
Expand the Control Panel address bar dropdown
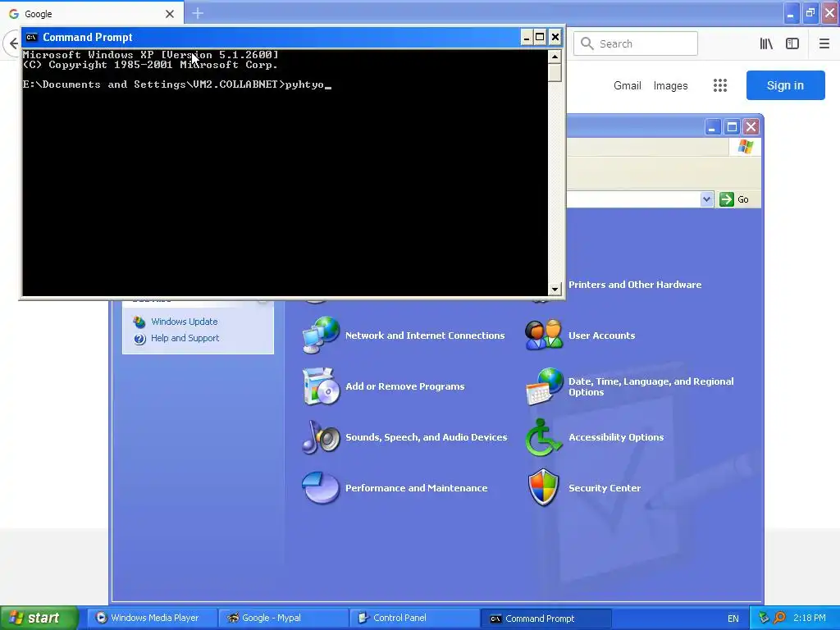click(706, 199)
